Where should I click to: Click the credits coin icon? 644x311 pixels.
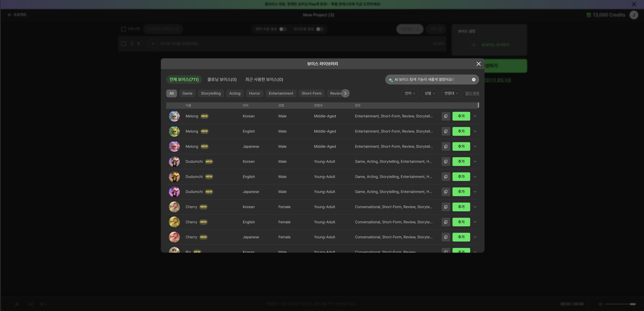(589, 15)
